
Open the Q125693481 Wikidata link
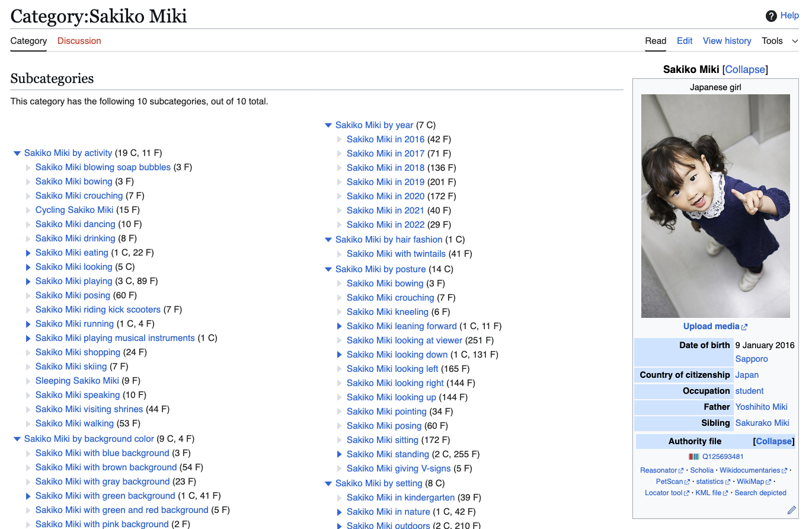(723, 457)
